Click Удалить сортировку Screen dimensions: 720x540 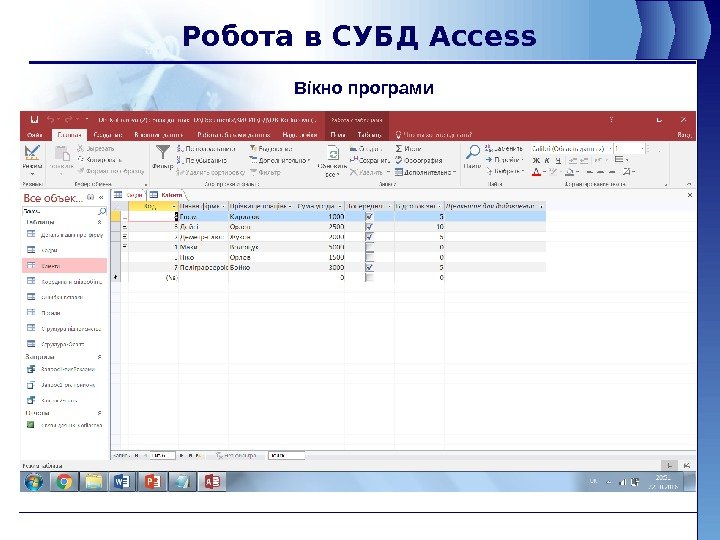click(211, 172)
